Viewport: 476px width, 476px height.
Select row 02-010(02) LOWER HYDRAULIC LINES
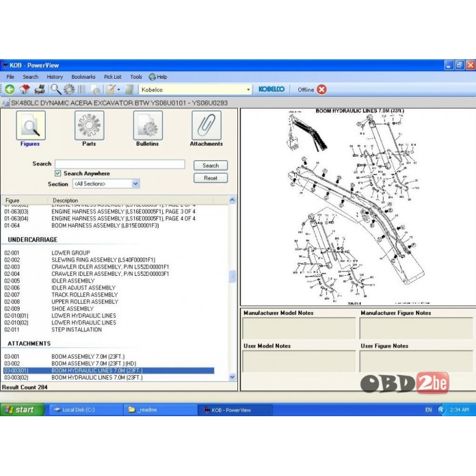pos(109,323)
